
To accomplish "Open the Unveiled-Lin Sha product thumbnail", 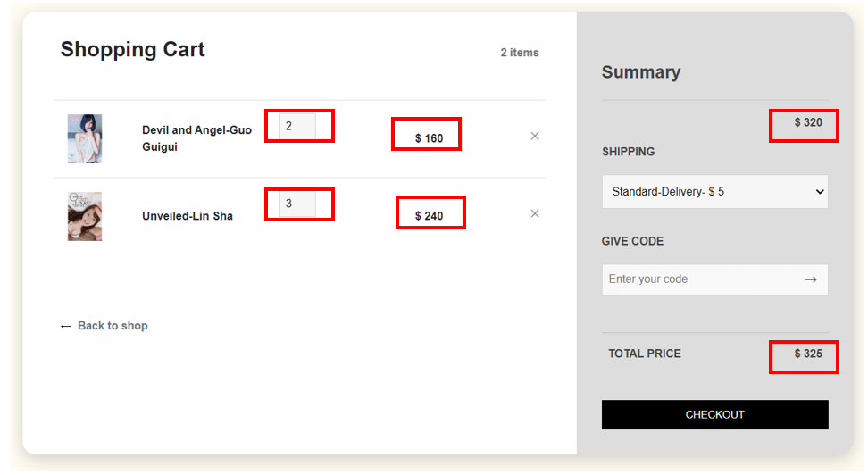I will pyautogui.click(x=85, y=216).
